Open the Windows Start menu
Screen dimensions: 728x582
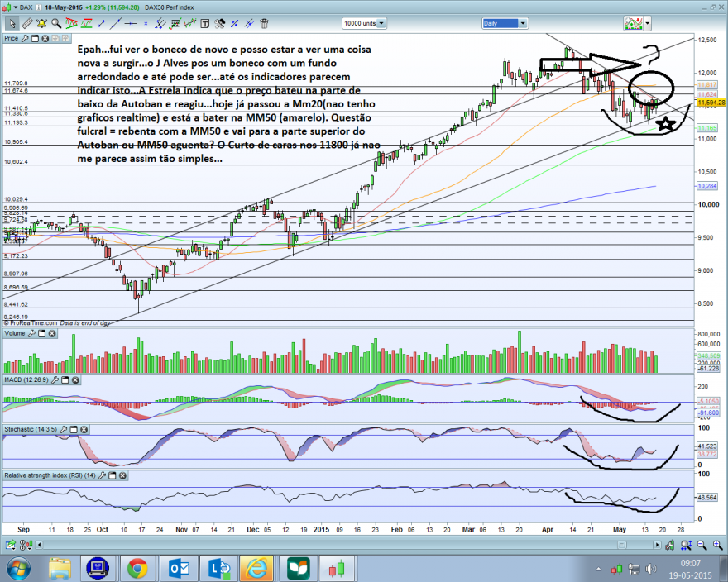pyautogui.click(x=18, y=568)
